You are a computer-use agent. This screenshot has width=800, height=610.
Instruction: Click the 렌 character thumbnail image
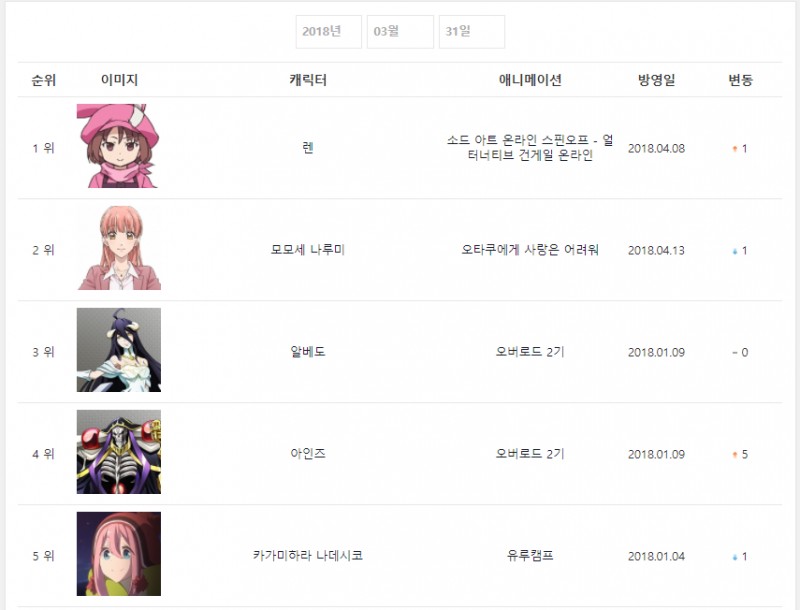pyautogui.click(x=118, y=146)
